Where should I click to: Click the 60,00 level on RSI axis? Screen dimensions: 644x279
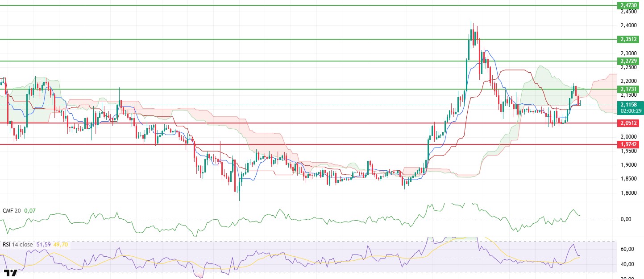pyautogui.click(x=627, y=249)
